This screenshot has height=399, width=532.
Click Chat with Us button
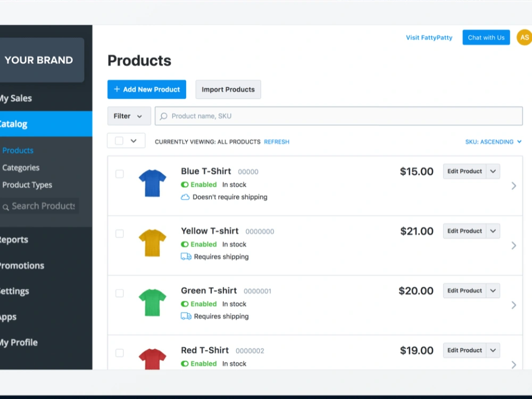pos(486,37)
